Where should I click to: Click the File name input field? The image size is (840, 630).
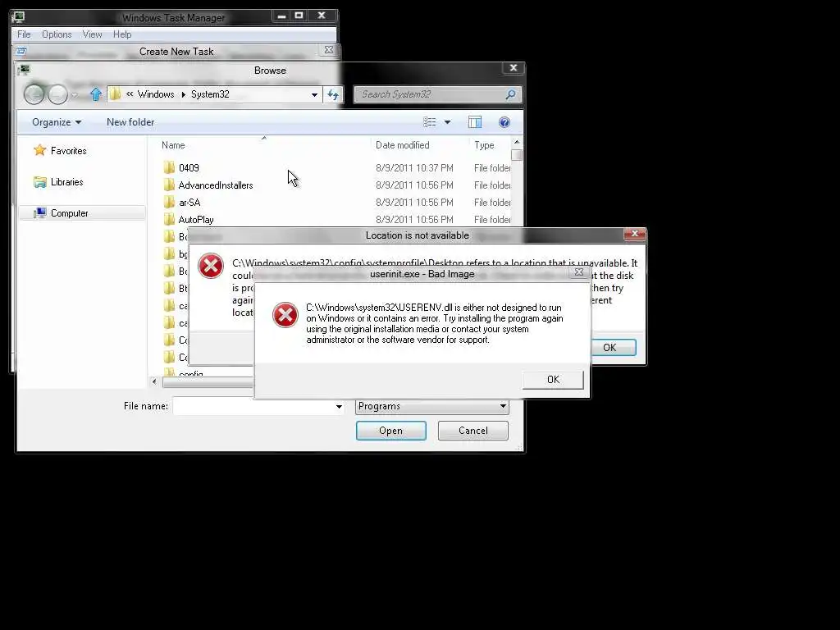(254, 407)
